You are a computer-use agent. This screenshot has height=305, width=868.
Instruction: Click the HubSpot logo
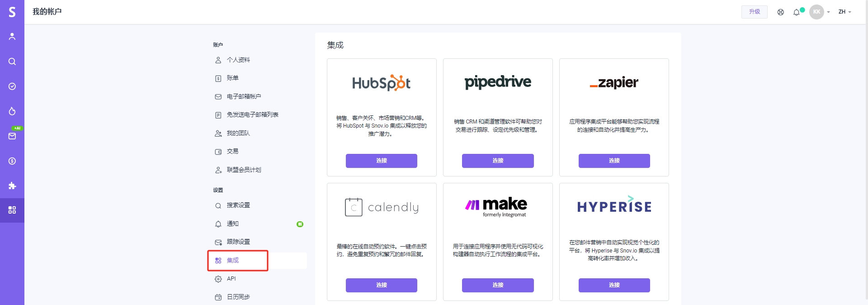(x=381, y=83)
